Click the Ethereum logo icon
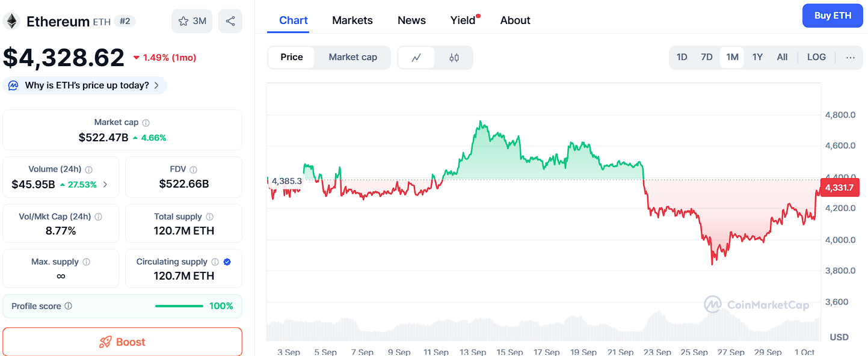 [11, 22]
